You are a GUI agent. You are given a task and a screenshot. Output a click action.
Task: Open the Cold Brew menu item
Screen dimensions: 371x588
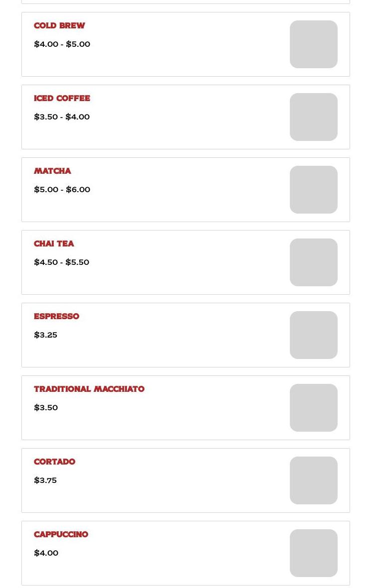pos(59,26)
